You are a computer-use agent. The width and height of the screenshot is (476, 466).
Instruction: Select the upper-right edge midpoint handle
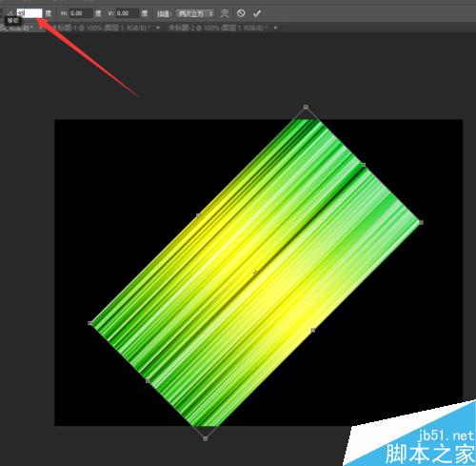pos(364,165)
